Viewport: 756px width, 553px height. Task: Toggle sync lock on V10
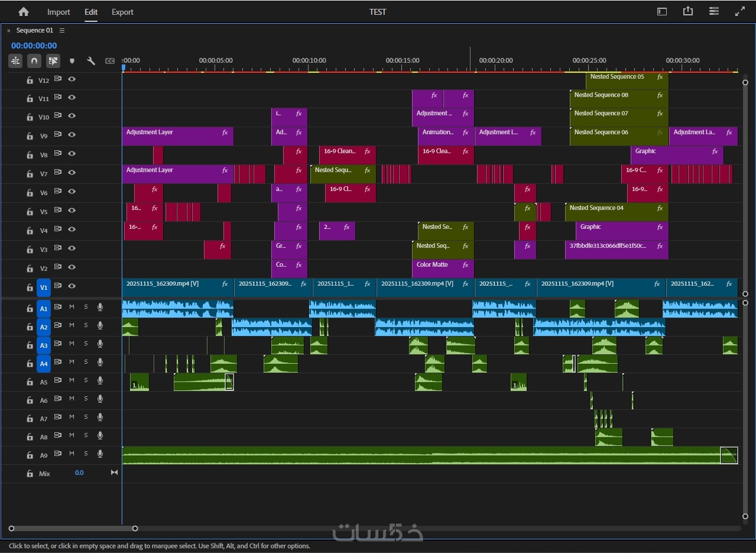pos(58,116)
